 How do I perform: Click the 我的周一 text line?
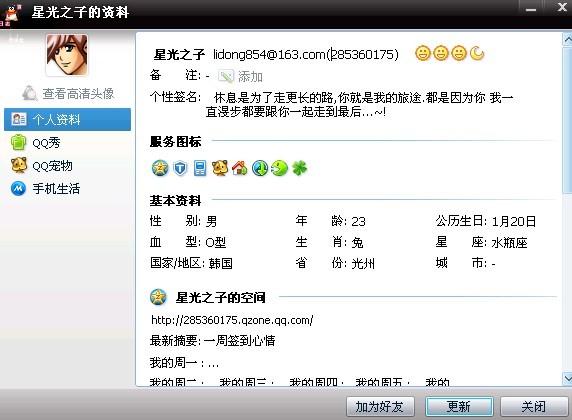pos(184,362)
